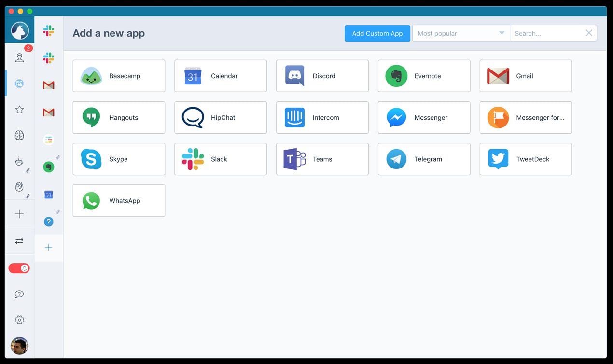The height and width of the screenshot is (364, 613).
Task: Select the coffee cup workspace icon
Action: click(x=19, y=162)
